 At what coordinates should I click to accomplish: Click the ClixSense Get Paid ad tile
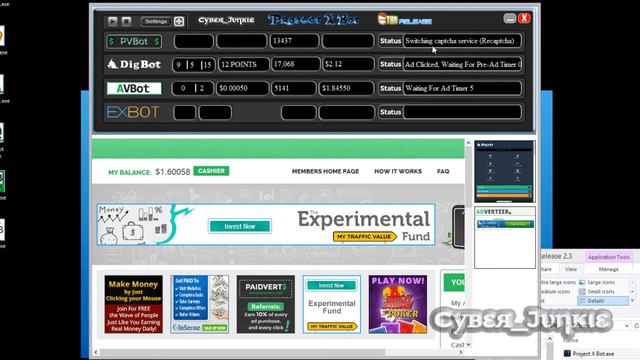pos(200,304)
